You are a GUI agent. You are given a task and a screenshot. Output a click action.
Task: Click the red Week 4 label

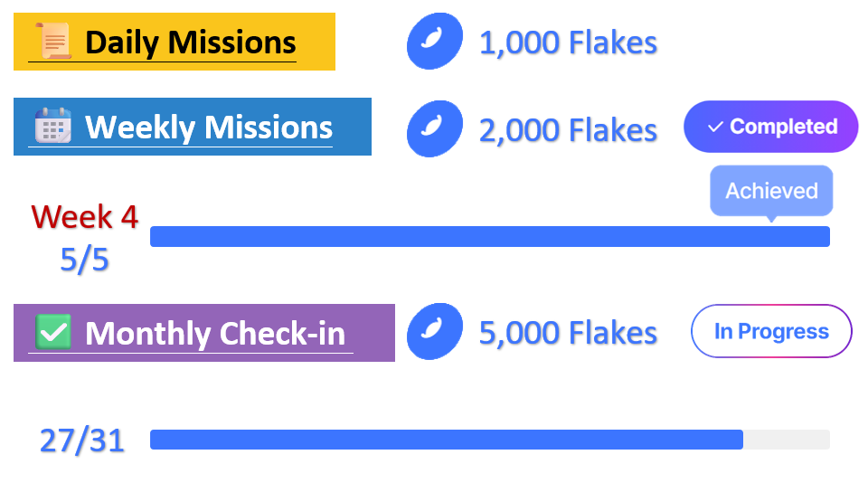[85, 217]
